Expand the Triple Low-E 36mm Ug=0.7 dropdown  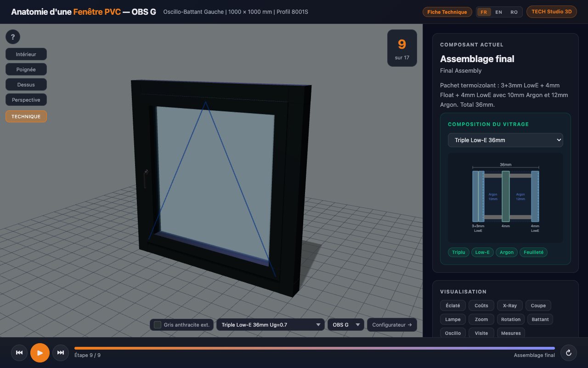point(271,325)
